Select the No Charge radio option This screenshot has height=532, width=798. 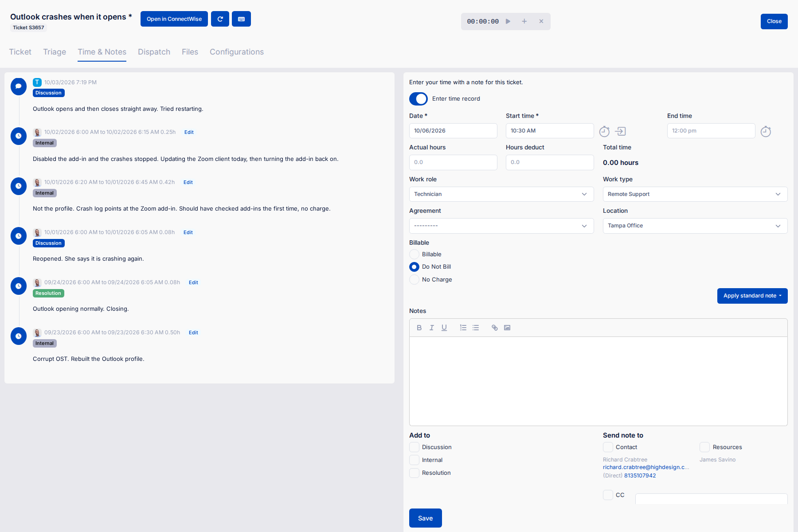coord(414,279)
